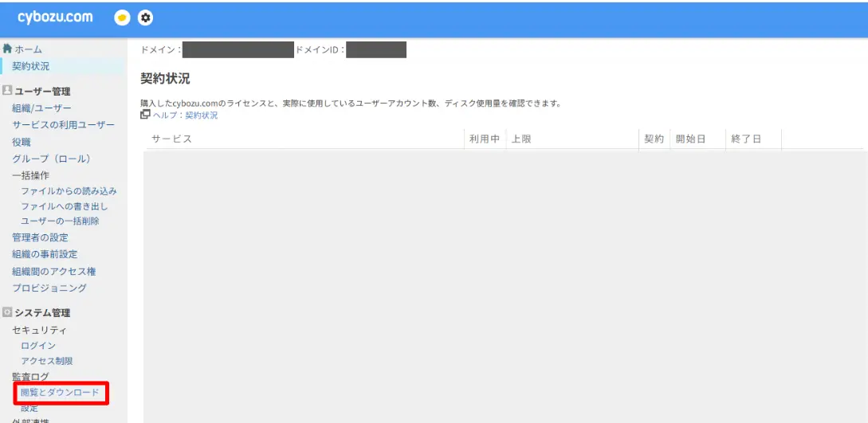This screenshot has height=423, width=868.
Task: Open アクセス制限 under セキュリティ
Action: point(47,361)
